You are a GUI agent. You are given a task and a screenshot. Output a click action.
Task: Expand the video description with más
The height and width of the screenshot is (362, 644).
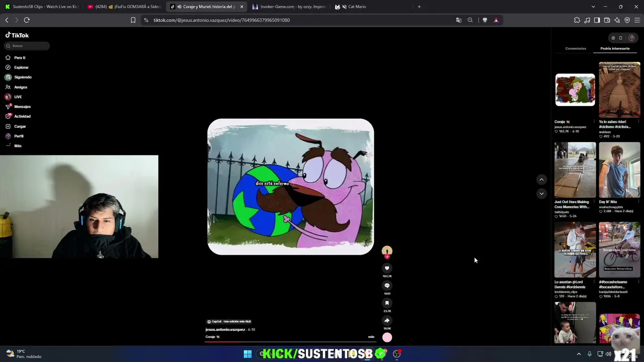(371, 337)
